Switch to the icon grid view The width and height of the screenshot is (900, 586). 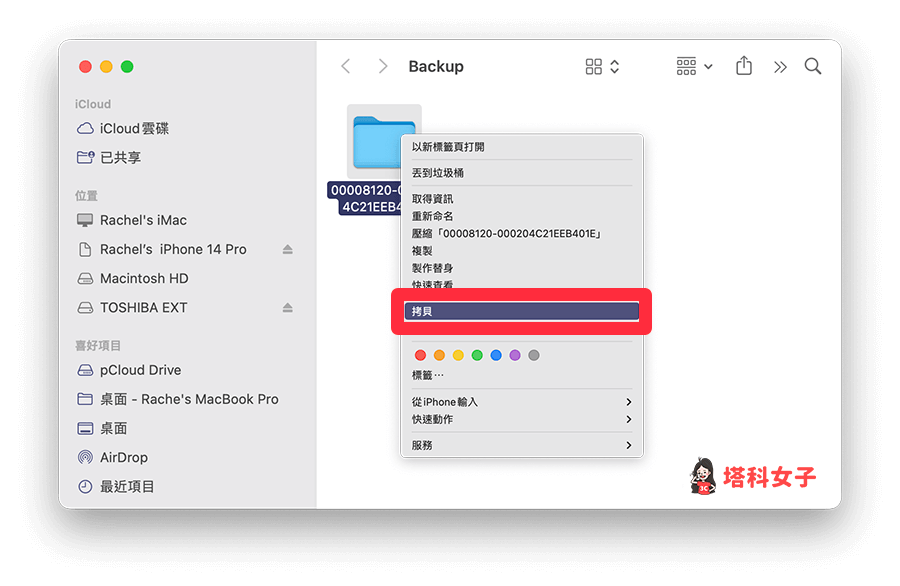click(593, 67)
